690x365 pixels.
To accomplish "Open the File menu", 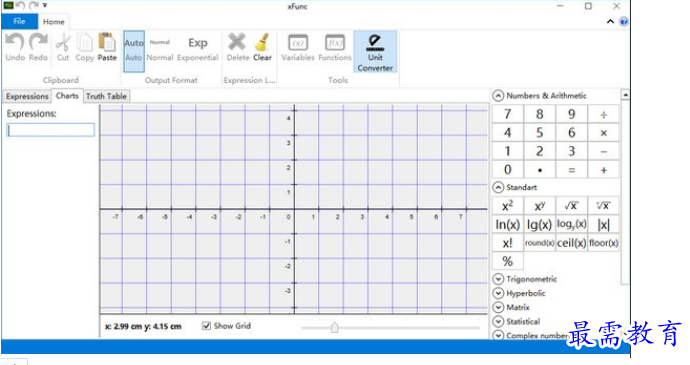I will tap(19, 21).
